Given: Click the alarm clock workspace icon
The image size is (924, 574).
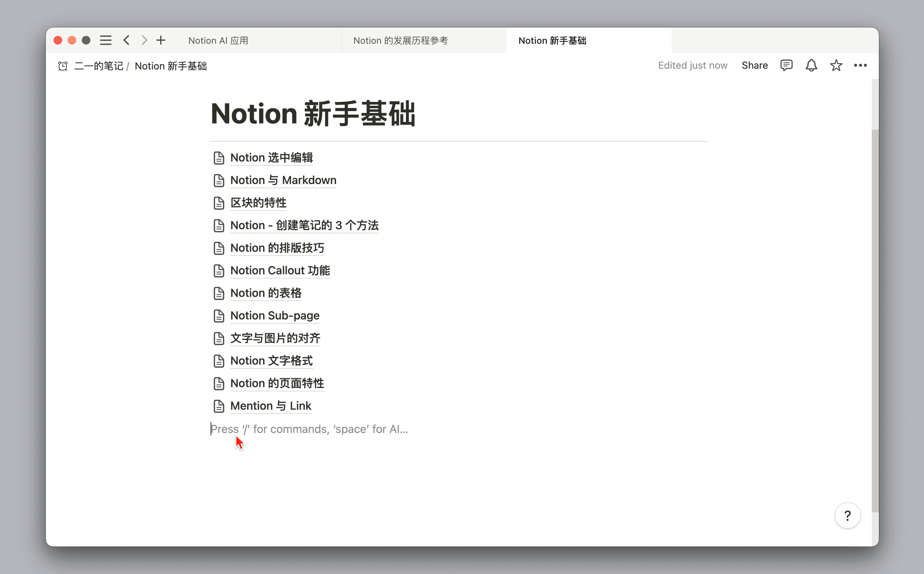Looking at the screenshot, I should coord(63,66).
